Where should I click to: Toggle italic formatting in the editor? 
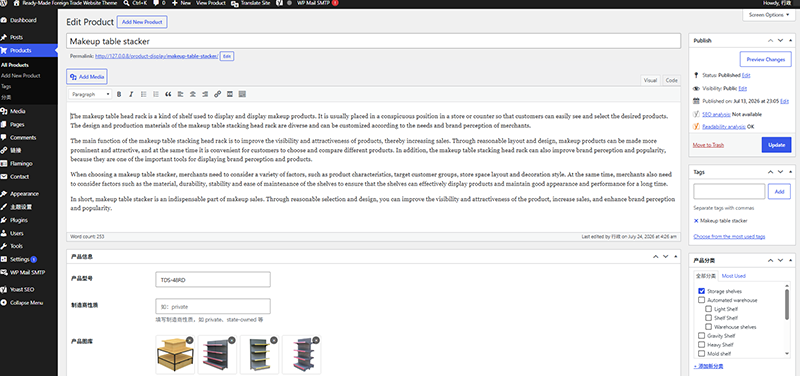tap(131, 94)
